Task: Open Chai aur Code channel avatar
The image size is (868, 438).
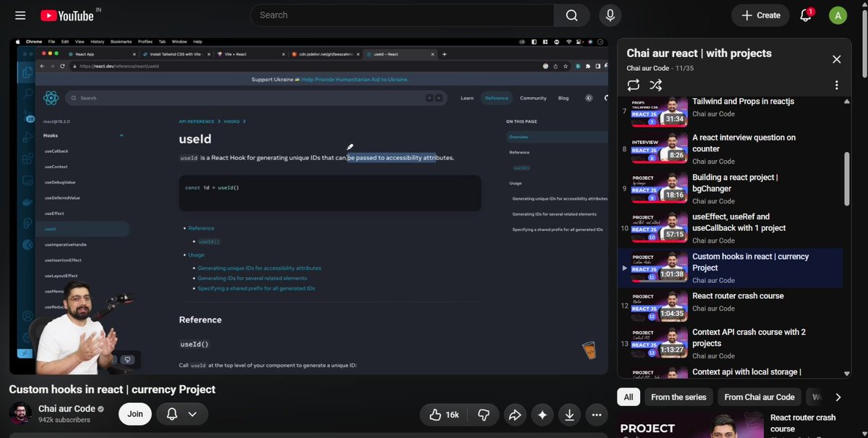Action: tap(21, 414)
